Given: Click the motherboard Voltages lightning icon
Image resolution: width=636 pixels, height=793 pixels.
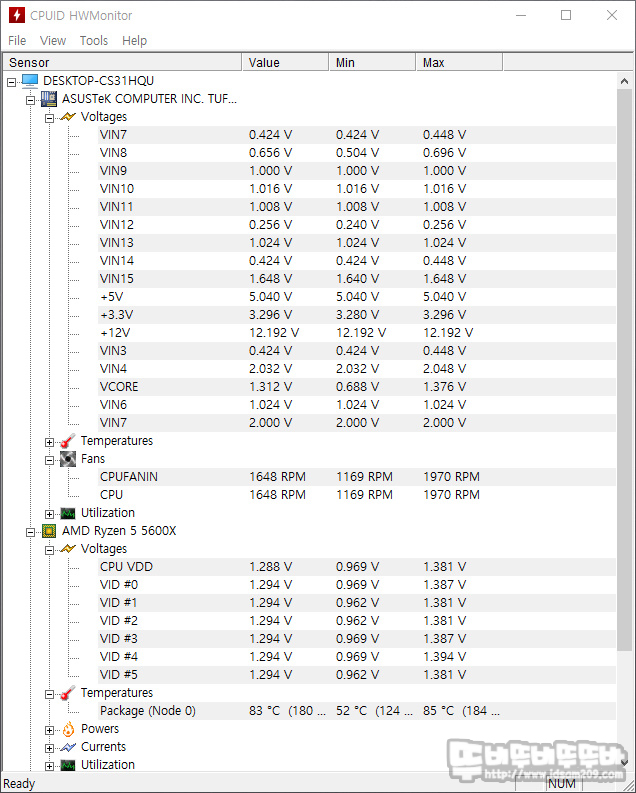Looking at the screenshot, I should coord(68,117).
